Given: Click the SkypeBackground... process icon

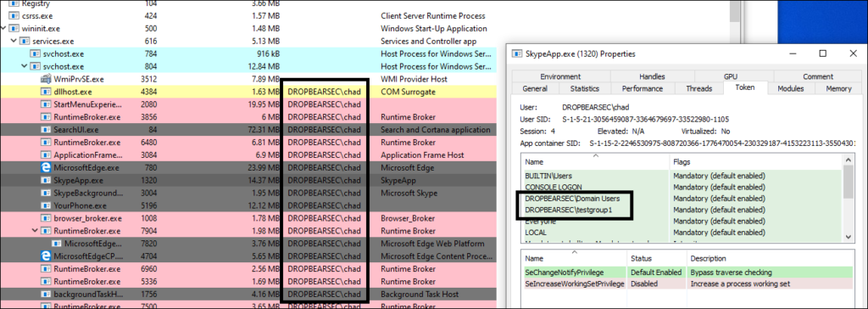Looking at the screenshot, I should click(46, 193).
